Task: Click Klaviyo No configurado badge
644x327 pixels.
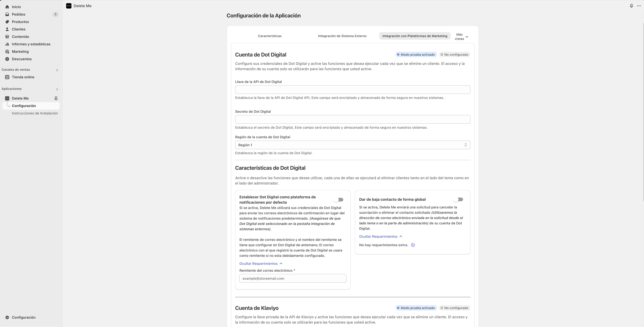Action: [x=455, y=308]
